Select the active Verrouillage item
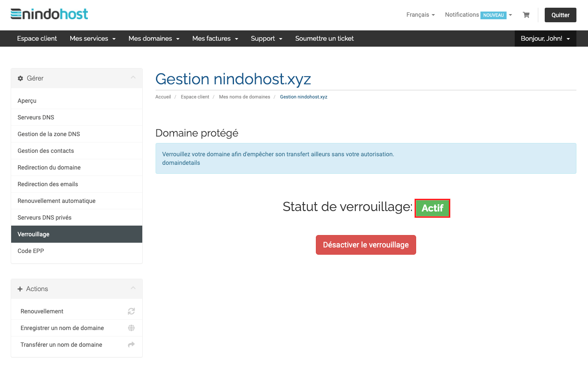This screenshot has height=366, width=588. (x=77, y=234)
